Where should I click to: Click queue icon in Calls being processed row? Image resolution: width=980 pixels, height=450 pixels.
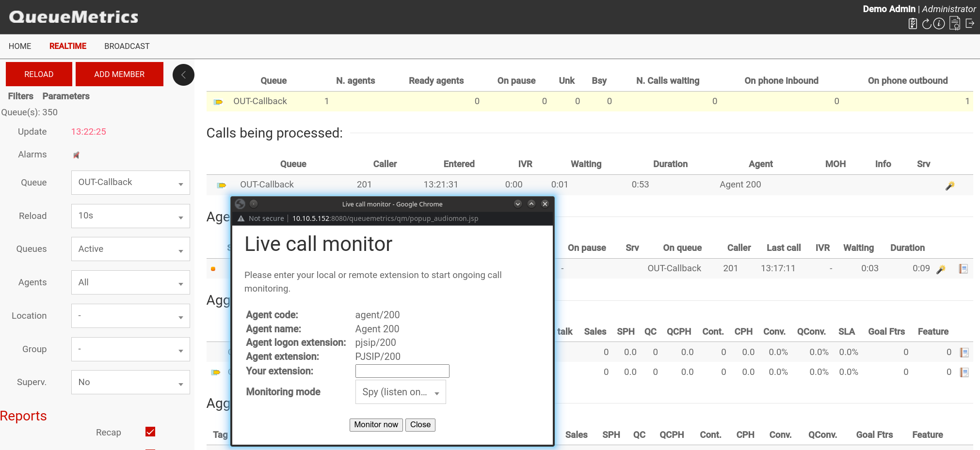(222, 185)
